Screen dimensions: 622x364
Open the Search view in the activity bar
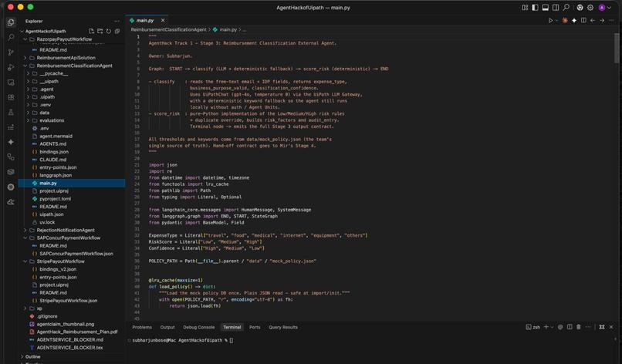[11, 37]
